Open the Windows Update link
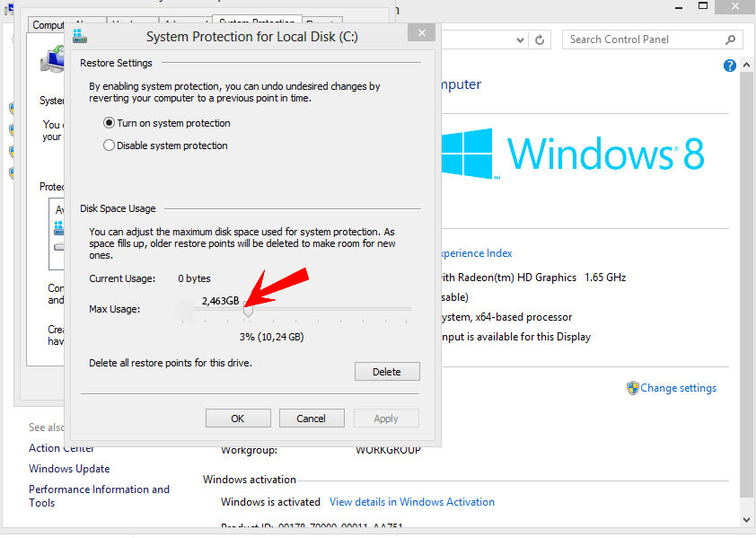756x538 pixels. [x=69, y=469]
